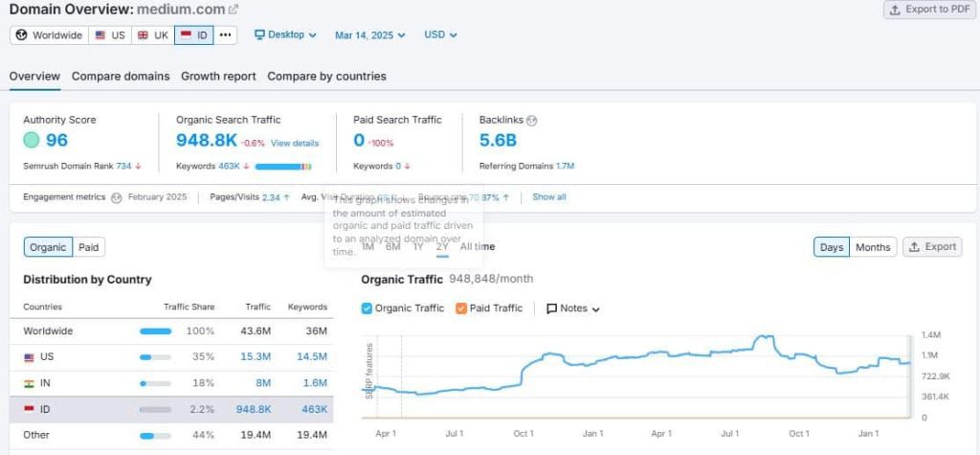The image size is (980, 455).
Task: Open organic traffic 948.8K value
Action: click(207, 140)
